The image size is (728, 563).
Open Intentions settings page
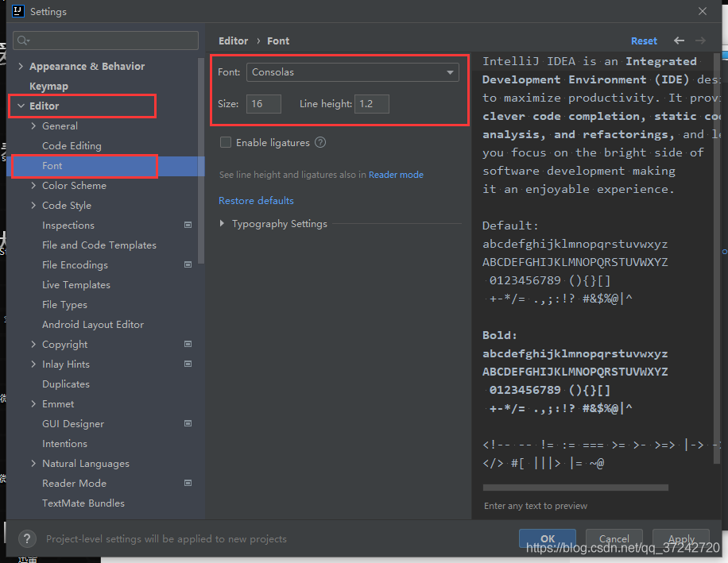(64, 443)
